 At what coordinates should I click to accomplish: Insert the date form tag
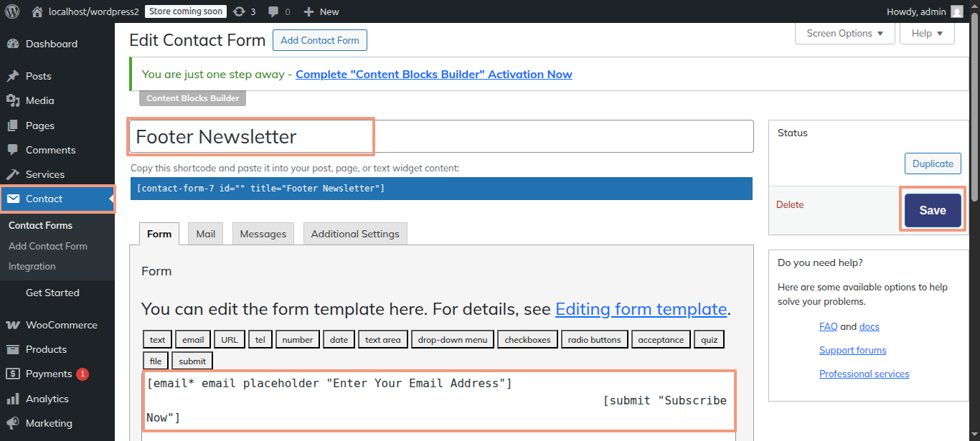coord(339,339)
